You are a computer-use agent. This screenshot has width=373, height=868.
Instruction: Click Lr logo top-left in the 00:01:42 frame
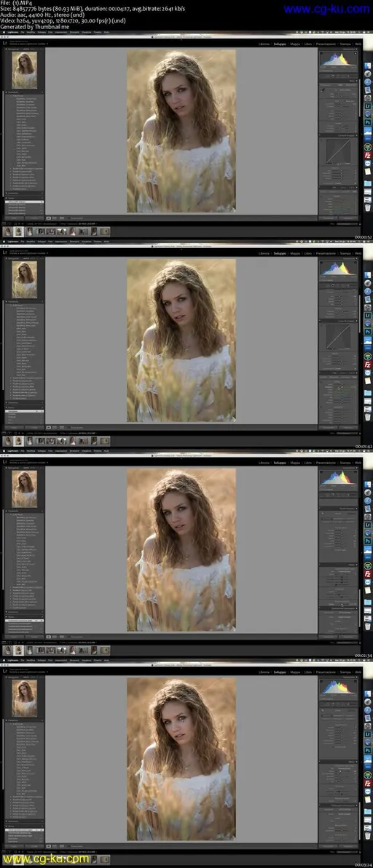click(5, 252)
